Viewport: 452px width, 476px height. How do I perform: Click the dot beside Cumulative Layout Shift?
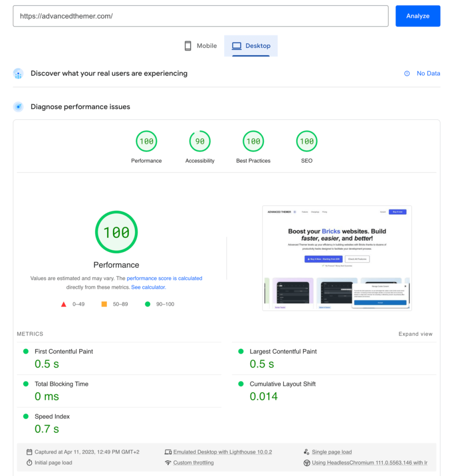tap(240, 383)
